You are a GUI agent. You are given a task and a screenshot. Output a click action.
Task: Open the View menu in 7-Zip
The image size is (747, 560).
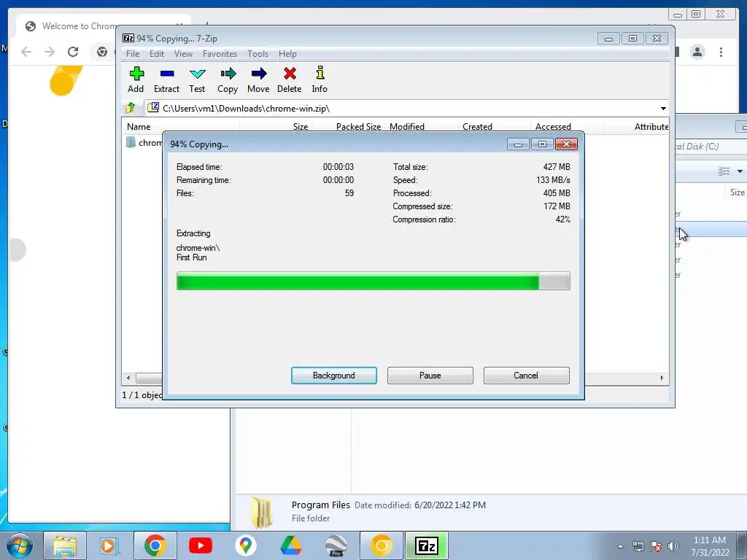183,54
